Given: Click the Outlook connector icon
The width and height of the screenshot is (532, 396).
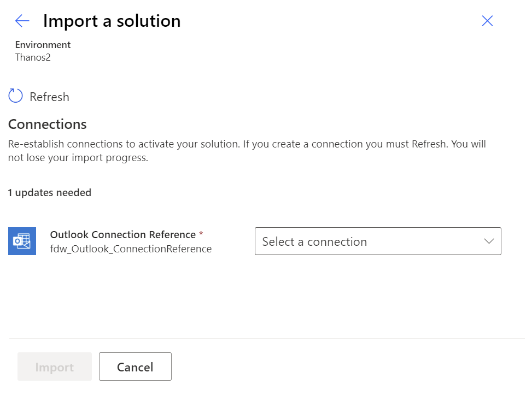Looking at the screenshot, I should click(22, 241).
